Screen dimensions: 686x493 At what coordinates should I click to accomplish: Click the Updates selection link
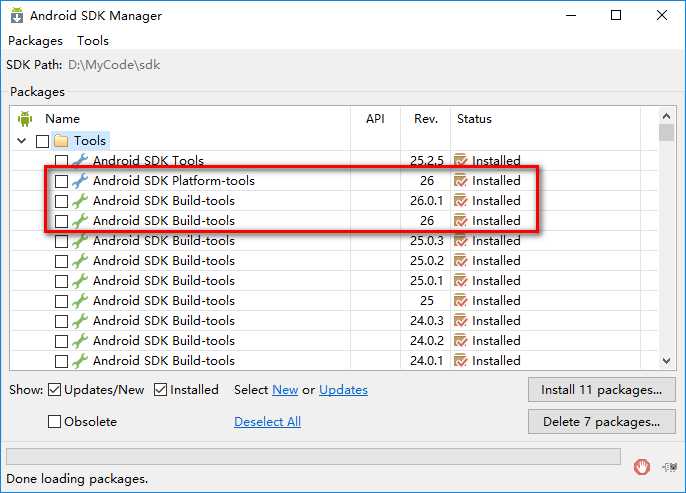(343, 389)
